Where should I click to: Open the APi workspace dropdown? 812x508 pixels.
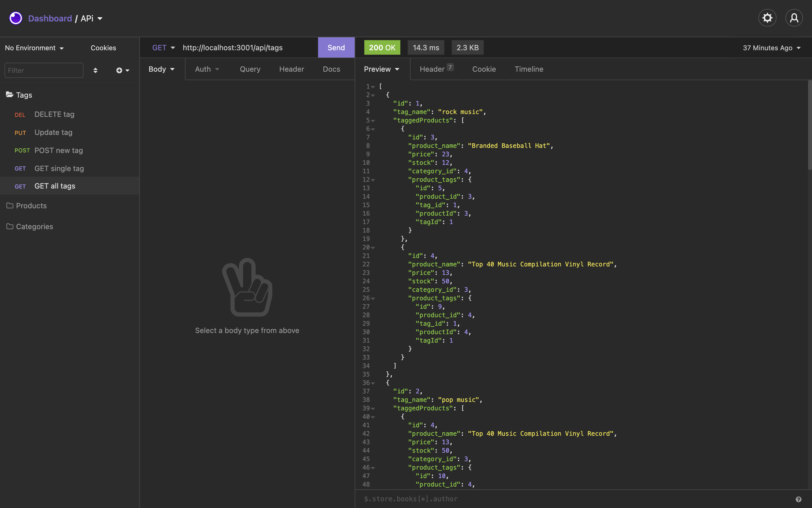pyautogui.click(x=92, y=18)
